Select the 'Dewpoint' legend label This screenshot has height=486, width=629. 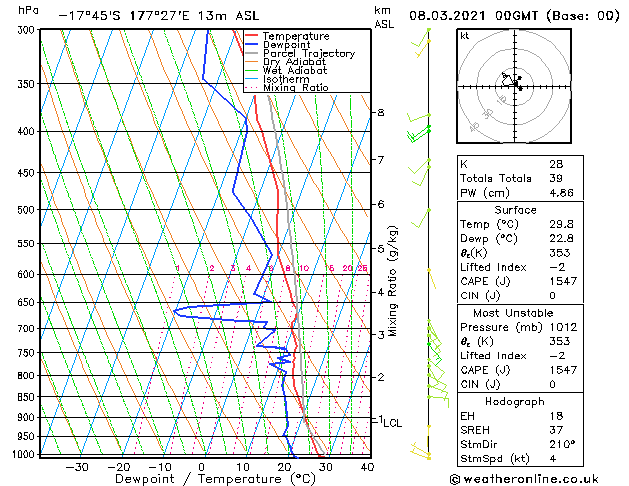tap(286, 45)
